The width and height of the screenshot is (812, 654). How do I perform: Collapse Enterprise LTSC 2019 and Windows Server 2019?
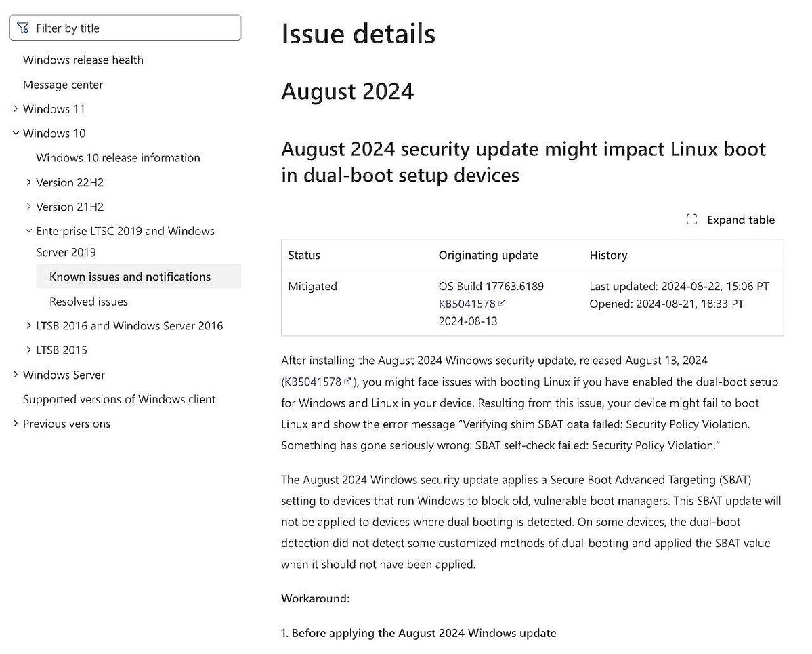coord(28,230)
